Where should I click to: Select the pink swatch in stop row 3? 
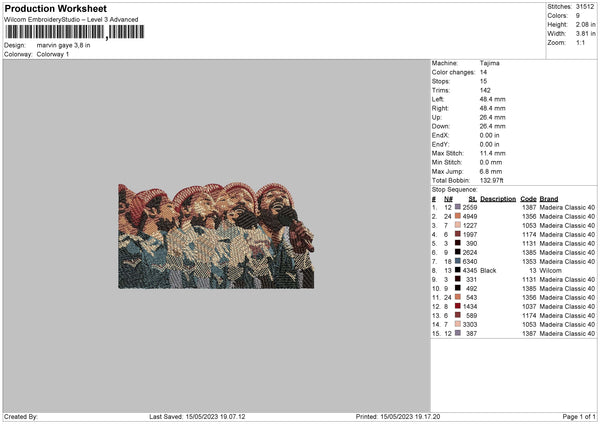[x=458, y=225]
